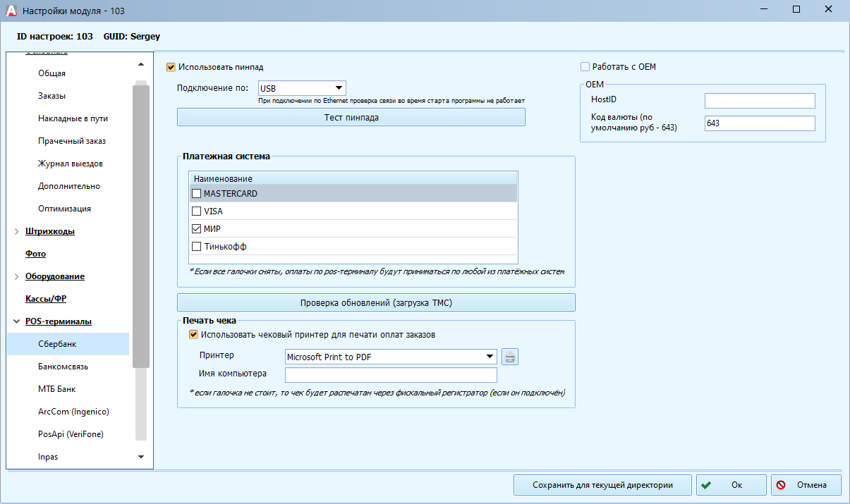Click the Код валюты field with 643
This screenshot has height=504, width=850.
click(x=760, y=123)
